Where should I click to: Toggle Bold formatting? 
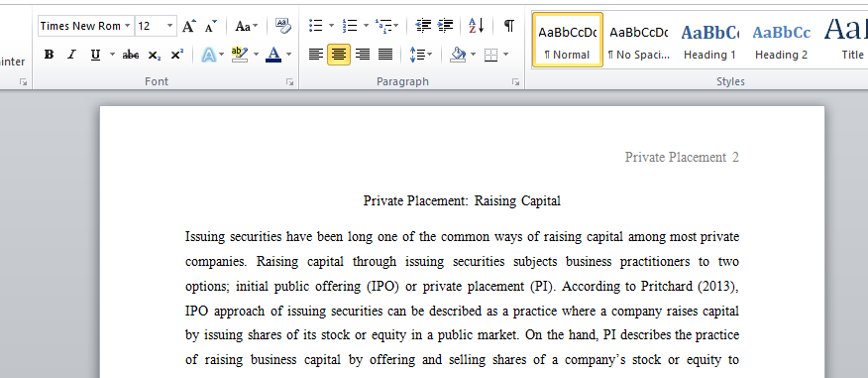[49, 55]
